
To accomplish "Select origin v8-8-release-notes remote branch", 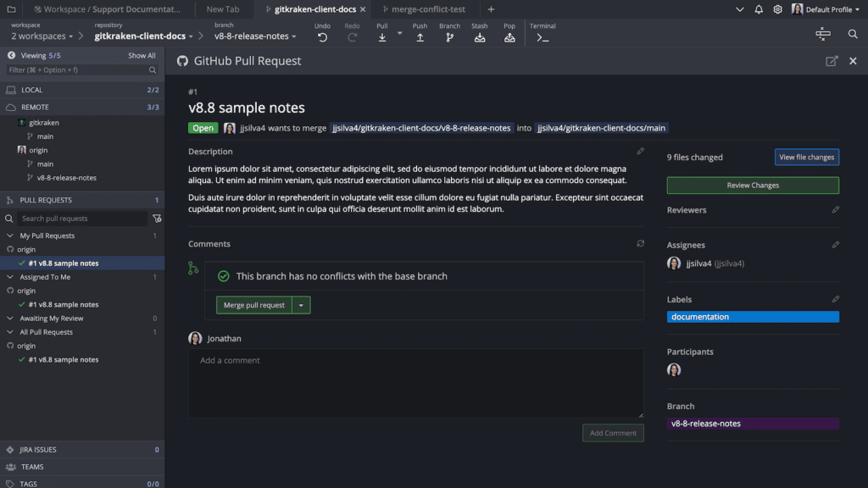I will pyautogui.click(x=66, y=178).
